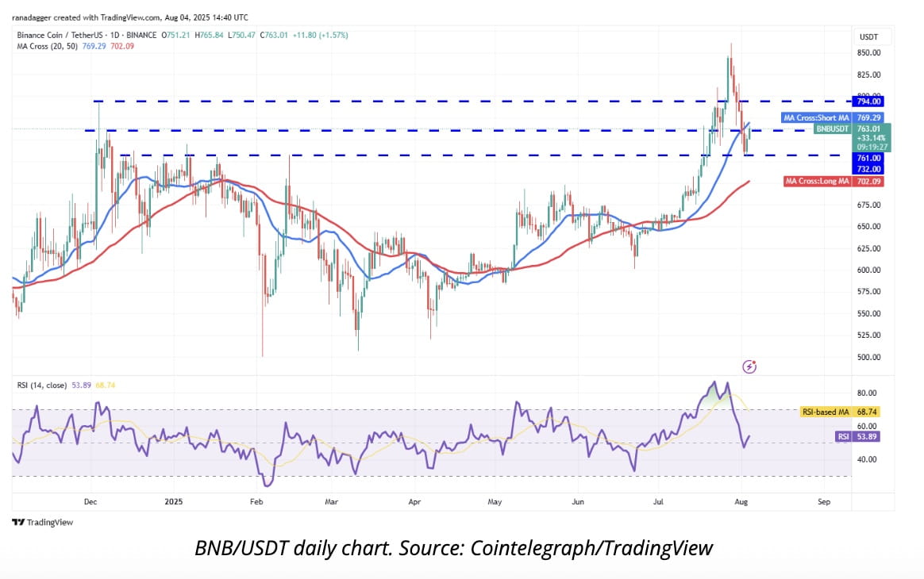Click the 650.00 price axis label
Image resolution: width=924 pixels, height=579 pixels.
click(868, 226)
